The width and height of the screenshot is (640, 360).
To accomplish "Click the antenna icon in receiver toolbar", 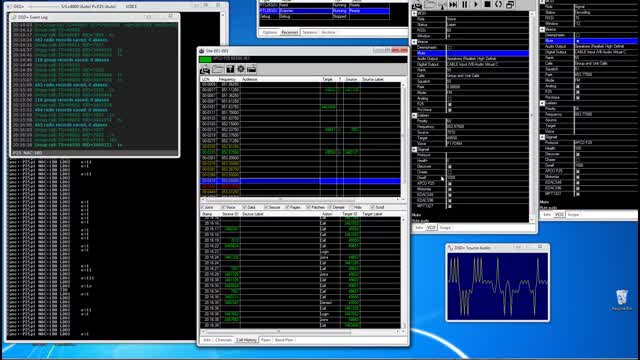I will click(x=442, y=4).
